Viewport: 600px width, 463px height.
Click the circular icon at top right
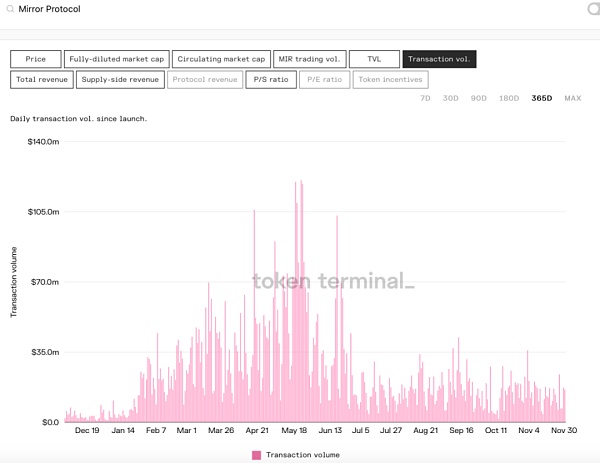[593, 9]
